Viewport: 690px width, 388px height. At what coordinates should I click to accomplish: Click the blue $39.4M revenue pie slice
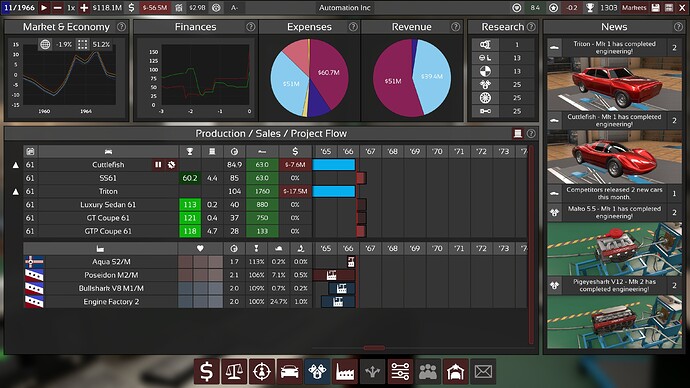click(431, 77)
